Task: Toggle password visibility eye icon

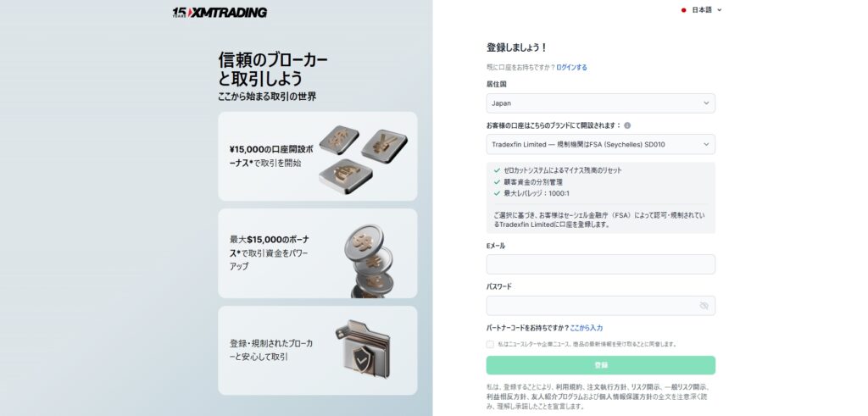Action: click(x=704, y=305)
